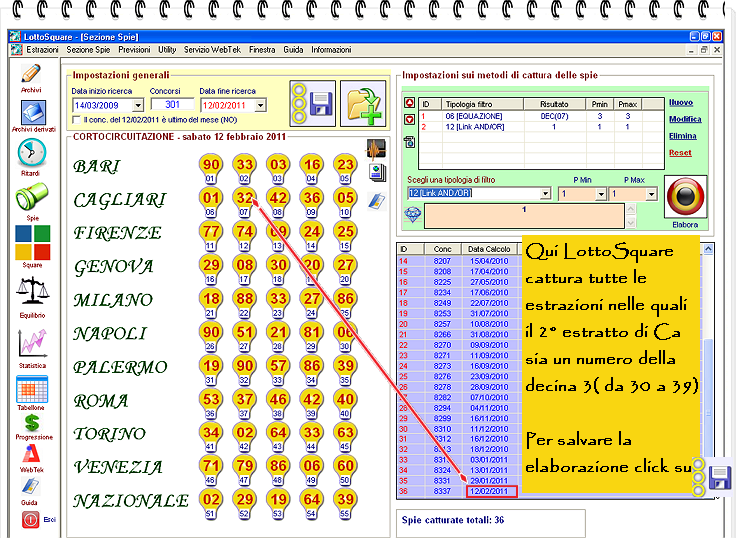This screenshot has width=736, height=538.
Task: Click the clipboard icon left of filter list
Action: (x=409, y=141)
